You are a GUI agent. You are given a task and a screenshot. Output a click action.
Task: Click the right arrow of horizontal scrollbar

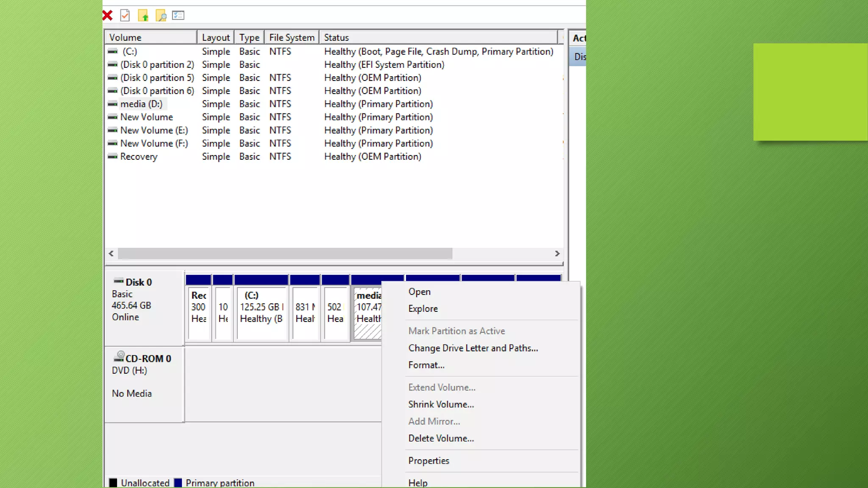557,253
